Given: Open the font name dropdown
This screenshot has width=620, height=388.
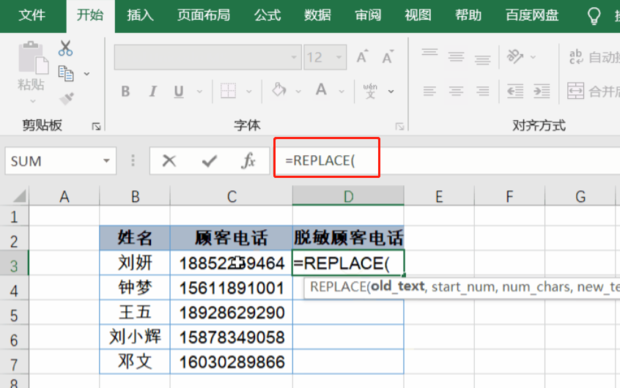Looking at the screenshot, I should [x=294, y=57].
